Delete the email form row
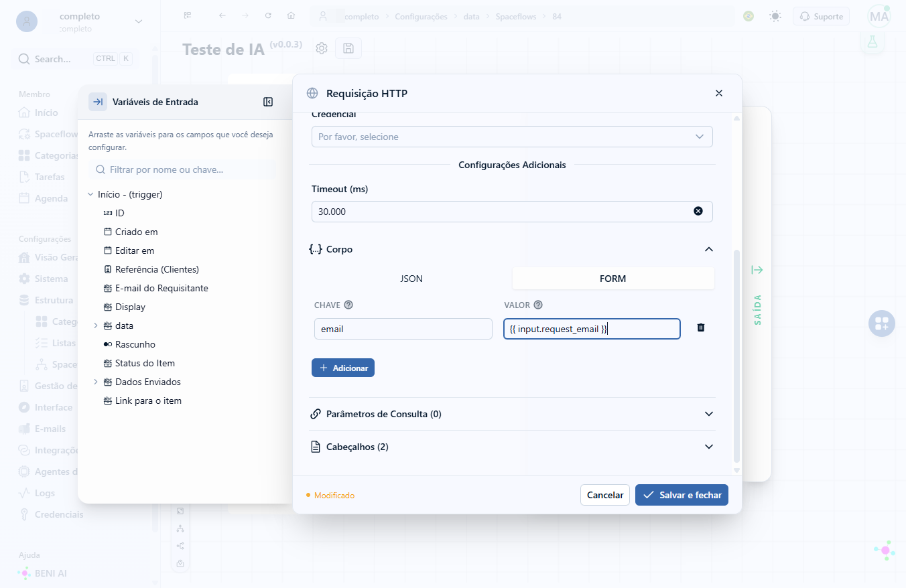Image resolution: width=906 pixels, height=588 pixels. point(701,327)
